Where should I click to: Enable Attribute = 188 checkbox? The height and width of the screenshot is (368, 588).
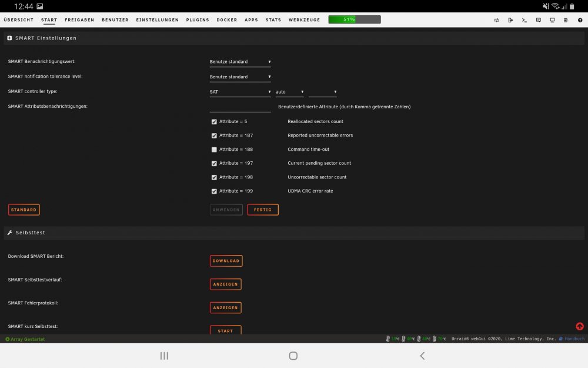point(214,150)
